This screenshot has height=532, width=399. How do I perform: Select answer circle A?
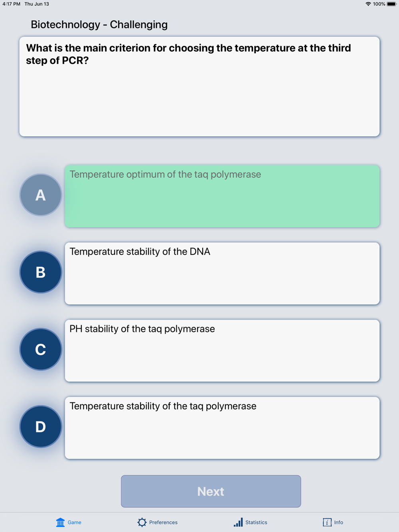pos(41,195)
